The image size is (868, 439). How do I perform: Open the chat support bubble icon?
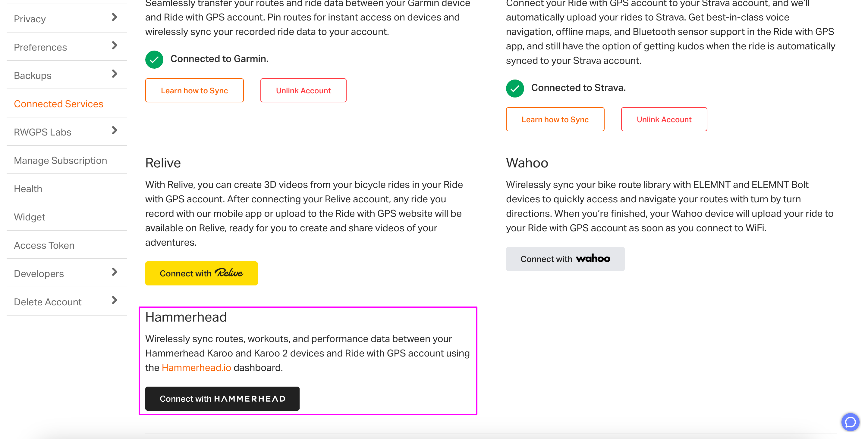[850, 422]
